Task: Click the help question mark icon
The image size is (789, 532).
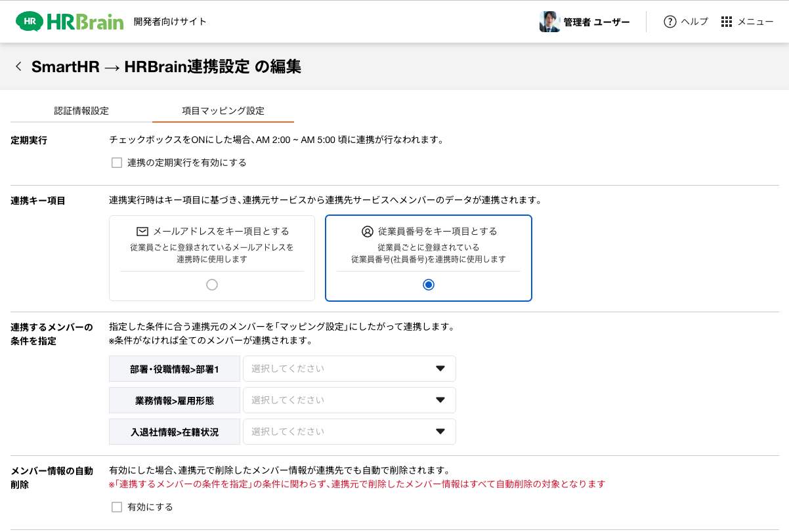Action: click(670, 22)
